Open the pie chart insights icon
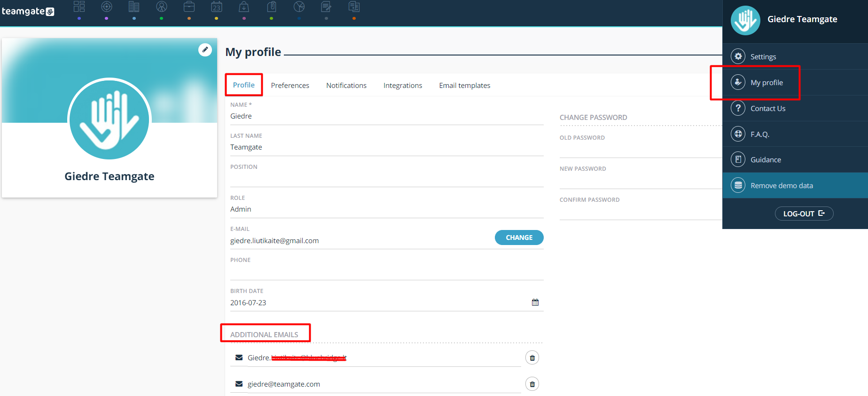The width and height of the screenshot is (868, 396). click(x=299, y=7)
